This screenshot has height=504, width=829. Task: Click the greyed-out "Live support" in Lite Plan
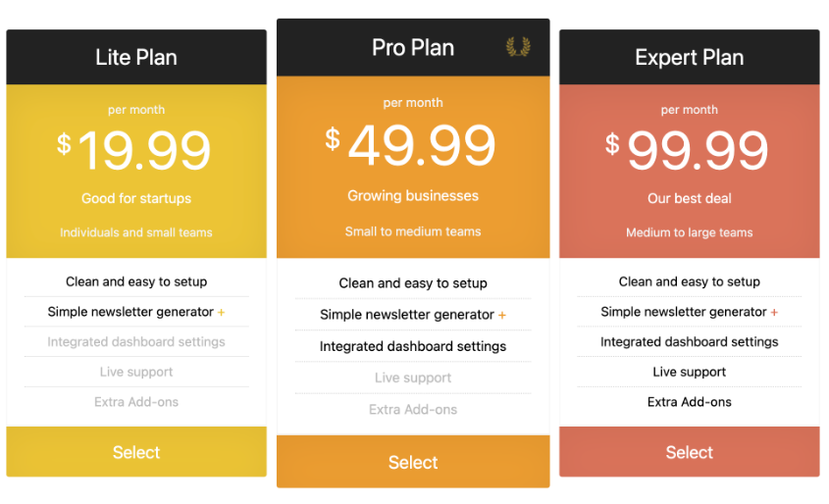[136, 372]
